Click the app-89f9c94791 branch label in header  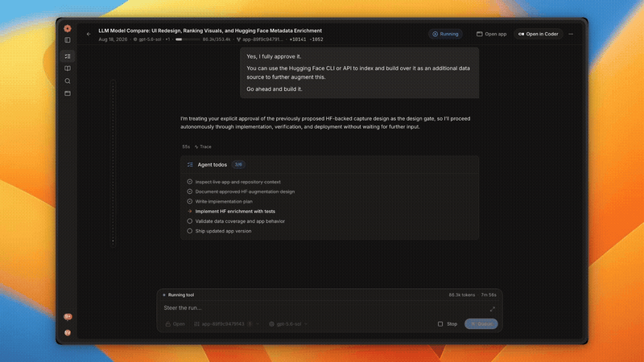point(263,39)
